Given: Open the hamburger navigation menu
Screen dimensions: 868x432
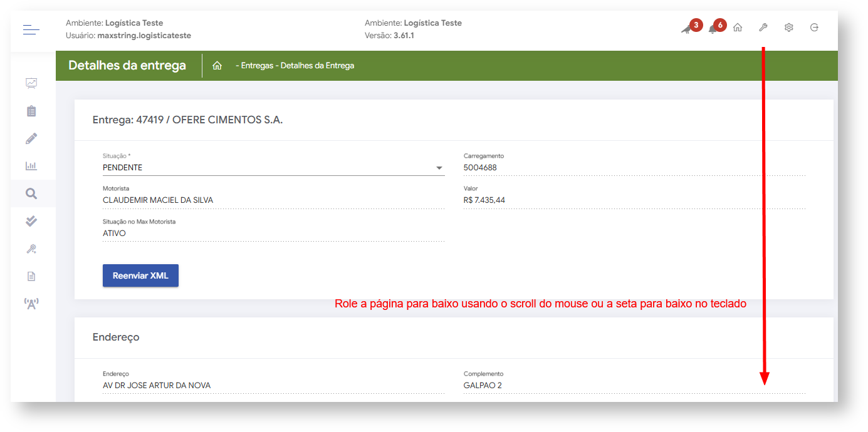Looking at the screenshot, I should click(31, 29).
